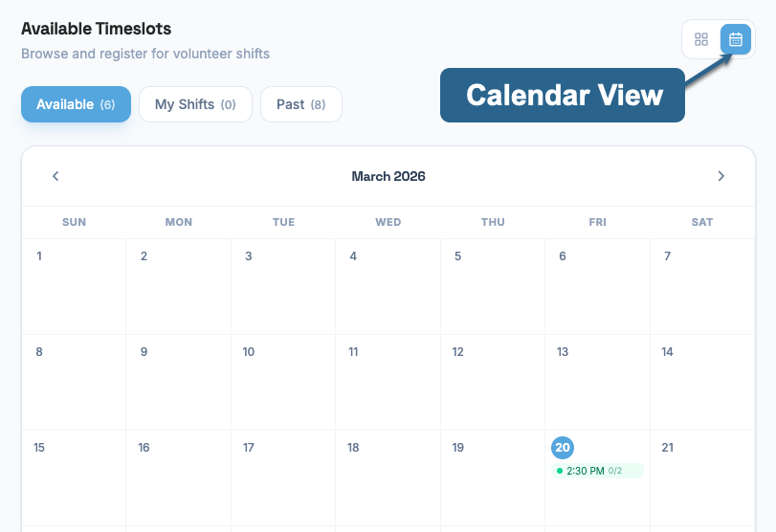Pick March 6 on the calendar
The height and width of the screenshot is (532, 776).
597,286
